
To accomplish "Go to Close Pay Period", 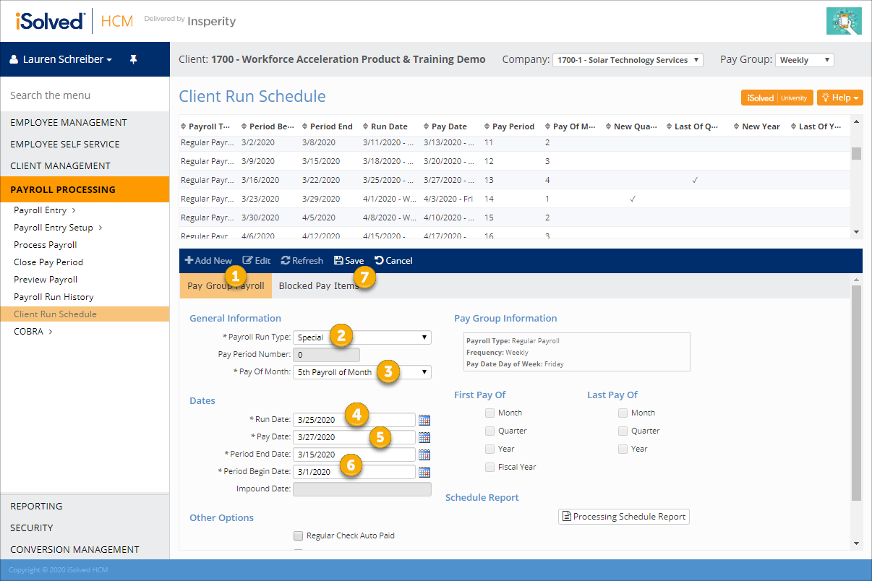I will [x=48, y=262].
